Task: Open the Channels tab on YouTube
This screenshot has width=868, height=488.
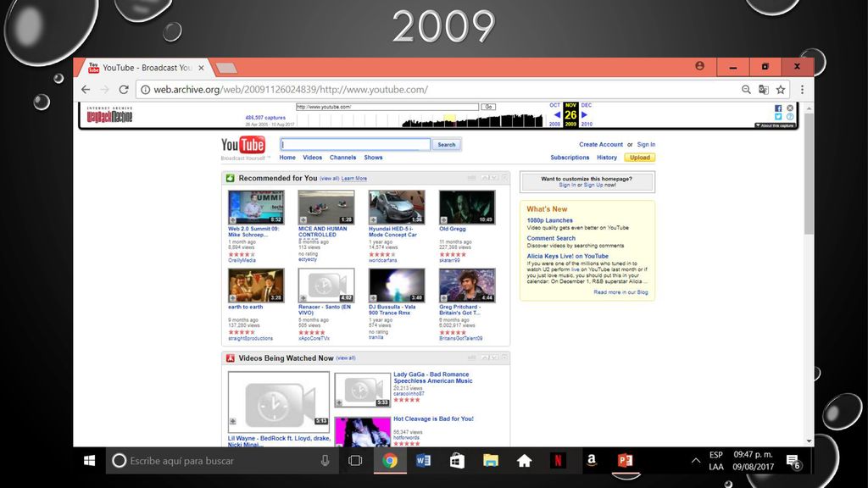Action: click(342, 158)
